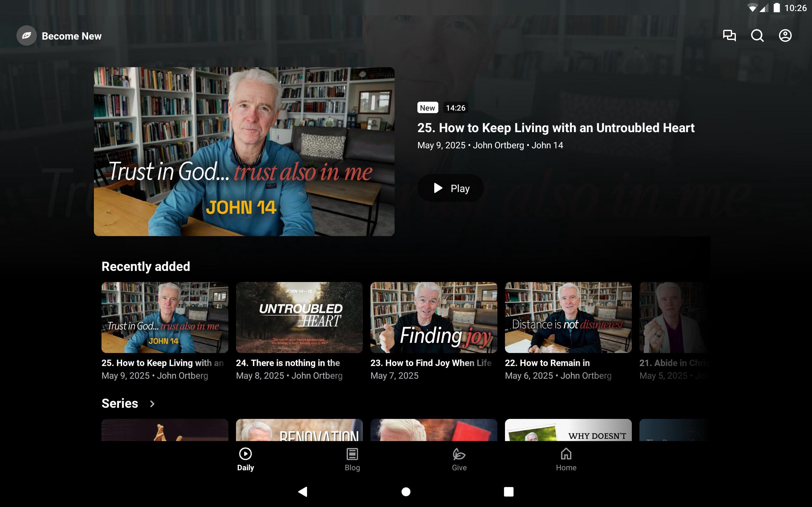Tap the Android back navigation button
The height and width of the screenshot is (507, 812).
[x=303, y=491]
